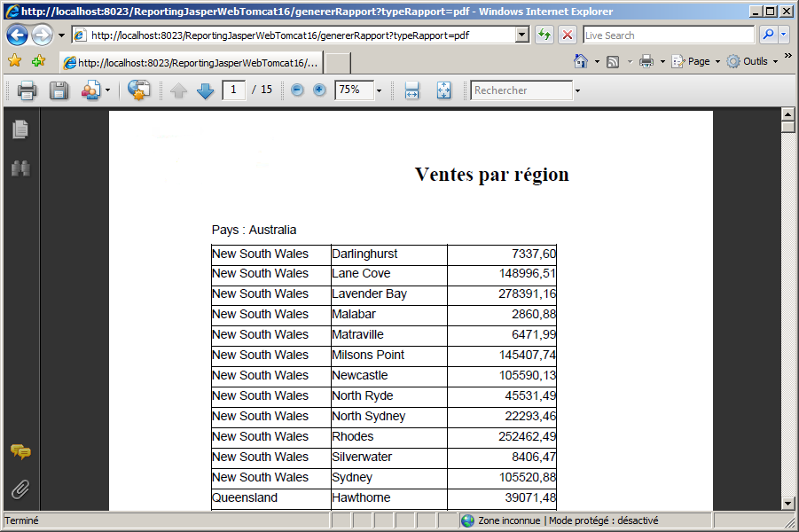
Task: Expand the 75% zoom level dropdown
Action: 379,90
